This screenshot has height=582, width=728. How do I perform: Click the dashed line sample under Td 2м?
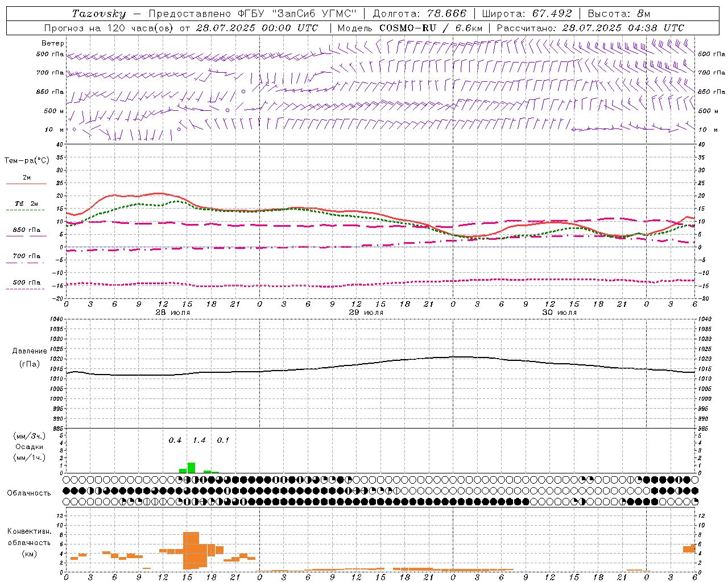point(26,210)
